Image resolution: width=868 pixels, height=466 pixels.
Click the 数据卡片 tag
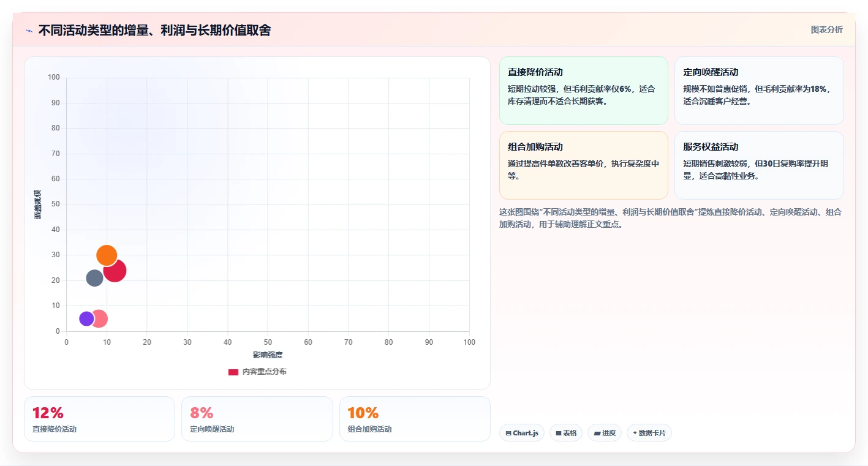pos(649,433)
